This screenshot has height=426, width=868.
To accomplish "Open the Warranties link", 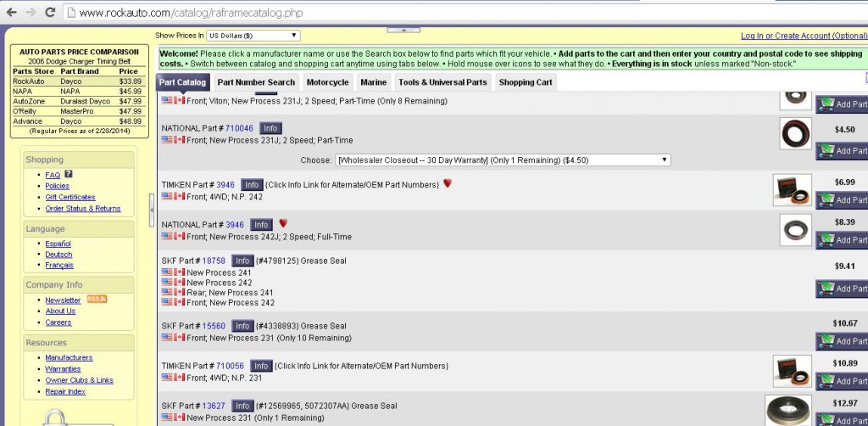I will 63,368.
